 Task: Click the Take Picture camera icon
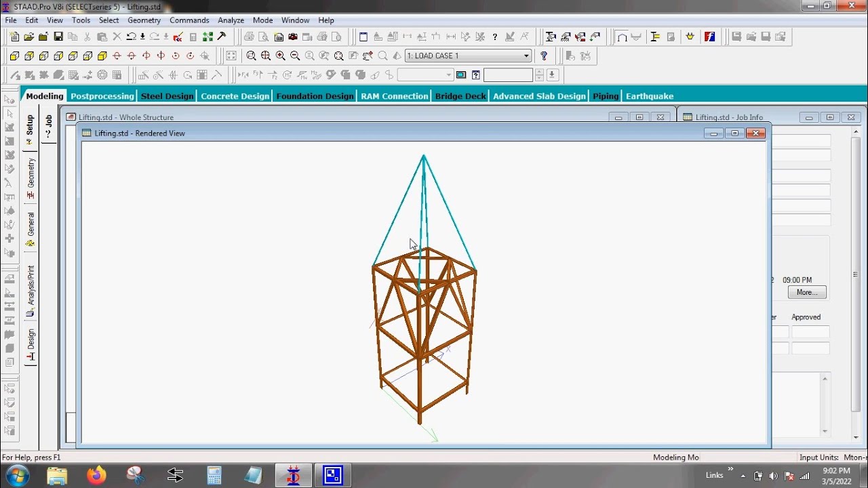[x=293, y=37]
